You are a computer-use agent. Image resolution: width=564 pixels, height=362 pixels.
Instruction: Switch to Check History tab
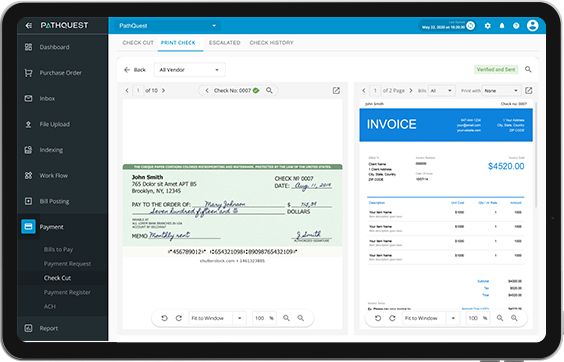272,43
